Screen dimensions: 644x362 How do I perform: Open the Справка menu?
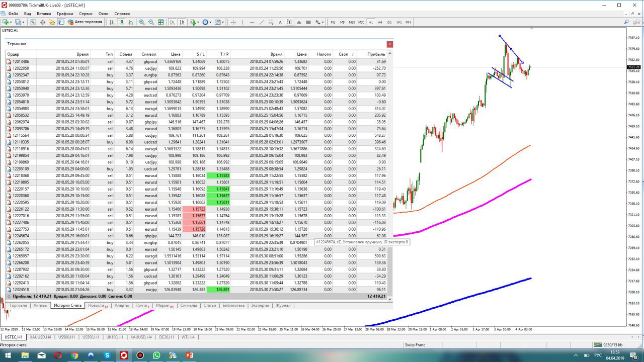tap(122, 14)
